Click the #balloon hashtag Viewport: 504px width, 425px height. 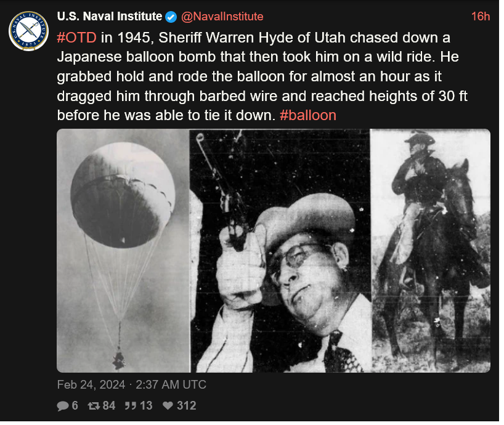click(308, 115)
